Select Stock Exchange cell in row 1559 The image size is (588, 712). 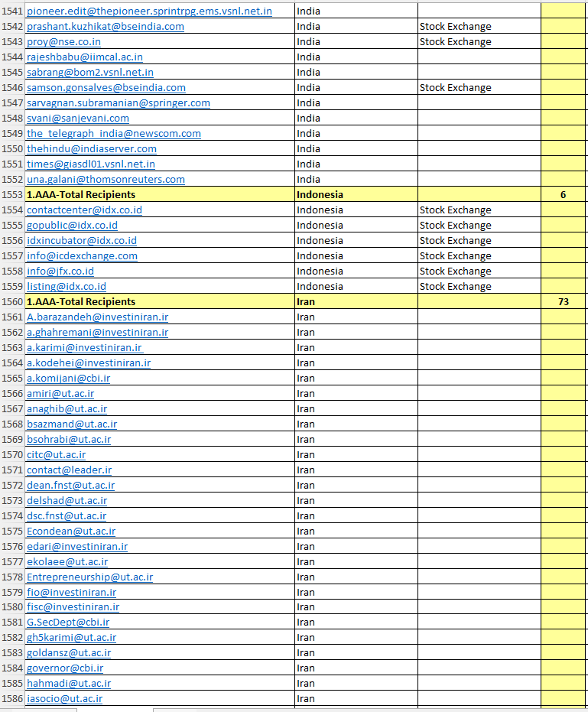click(479, 287)
